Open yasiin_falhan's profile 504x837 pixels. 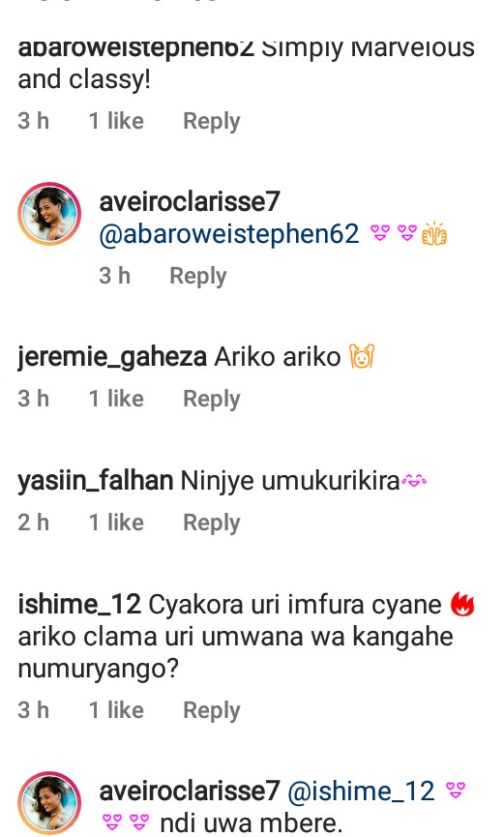click(x=96, y=480)
